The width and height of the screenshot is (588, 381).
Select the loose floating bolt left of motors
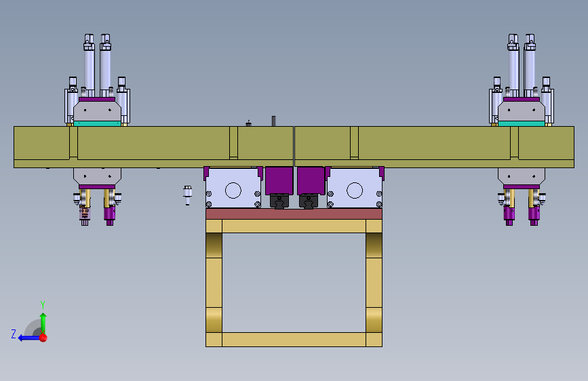coord(187,195)
